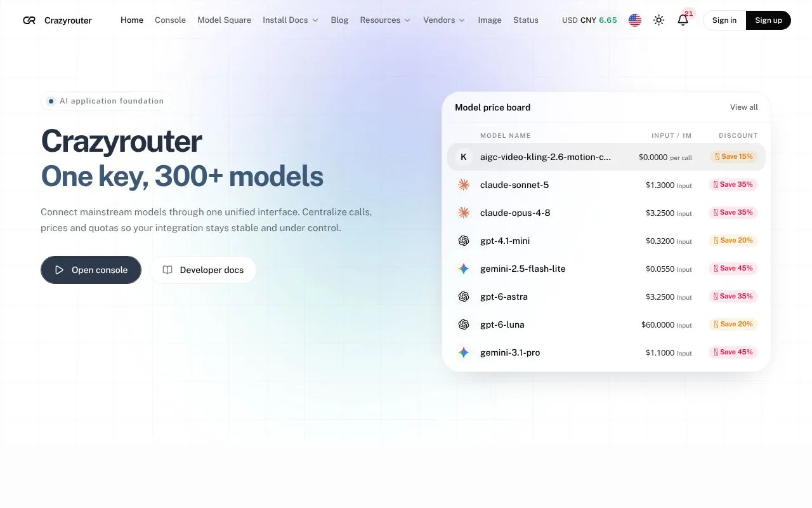Click the $0.0550 input price
Screen dimensions: 812x508
click(660, 269)
